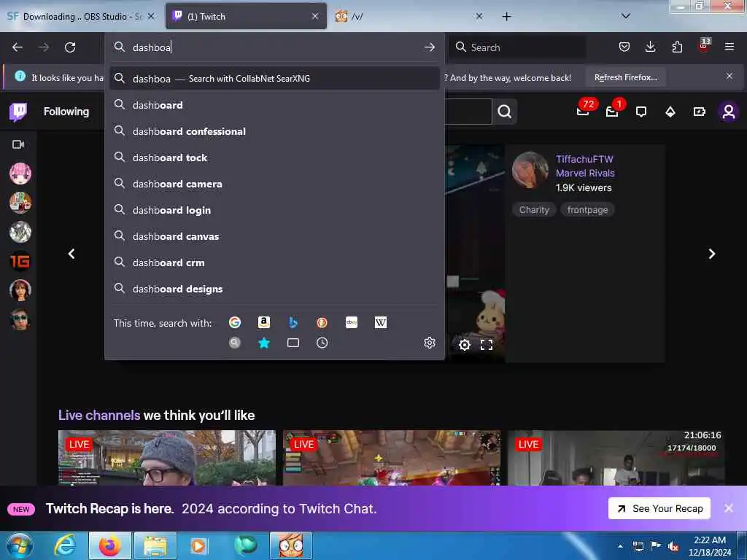Open the first live stream thumbnail with beanie
The width and height of the screenshot is (747, 560).
pos(167,458)
